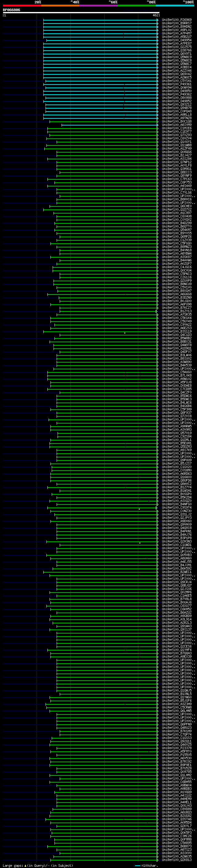Screen dimensions: 197x868
Task: Click the green ~80% identity legend segment
Action: 137,6
